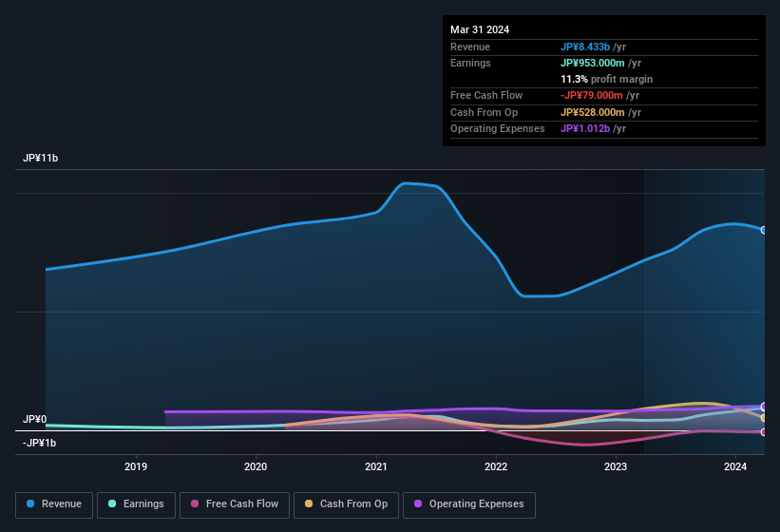Click the 11.3% profit margin text

click(606, 79)
